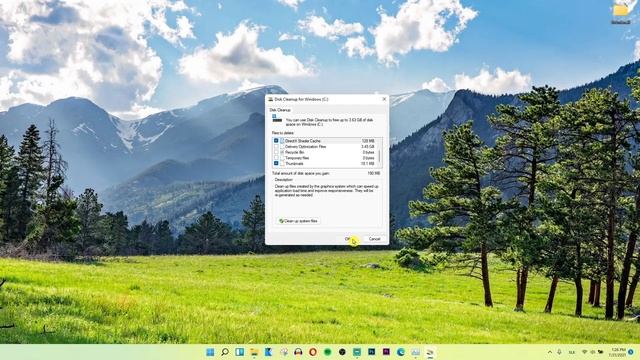Image resolution: width=640 pixels, height=360 pixels.
Task: Open the black circle app on taskbar
Action: (342, 352)
